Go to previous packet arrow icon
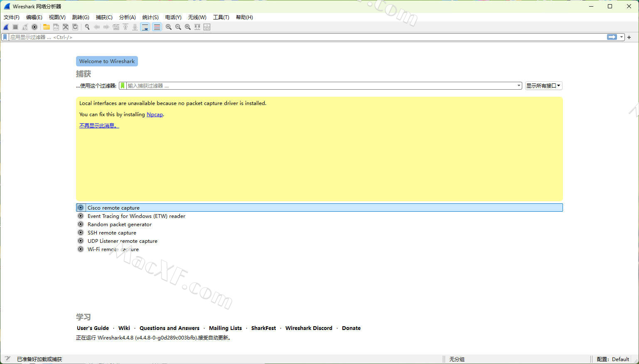The width and height of the screenshot is (639, 364). (97, 27)
